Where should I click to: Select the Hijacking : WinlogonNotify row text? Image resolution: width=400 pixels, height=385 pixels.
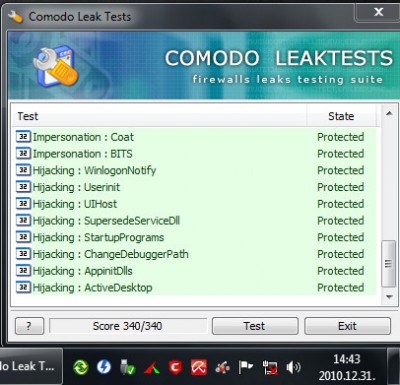94,170
